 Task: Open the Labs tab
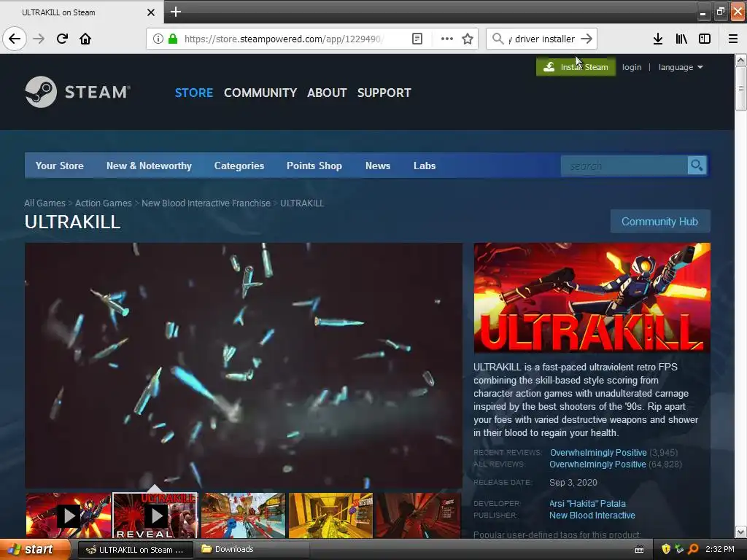(x=425, y=166)
